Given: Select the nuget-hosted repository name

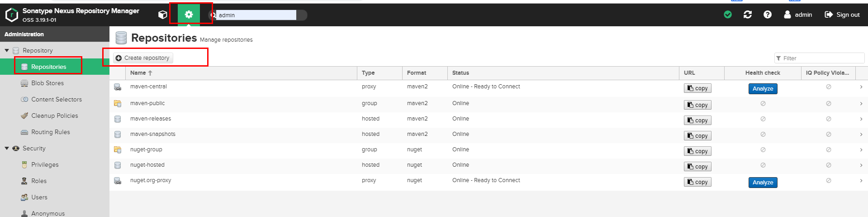Looking at the screenshot, I should pyautogui.click(x=147, y=165).
